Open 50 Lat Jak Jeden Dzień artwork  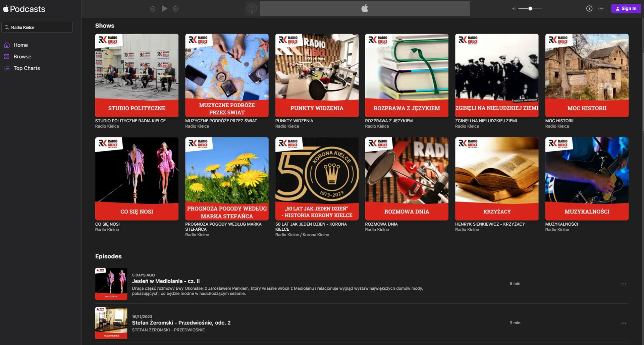[x=317, y=179]
